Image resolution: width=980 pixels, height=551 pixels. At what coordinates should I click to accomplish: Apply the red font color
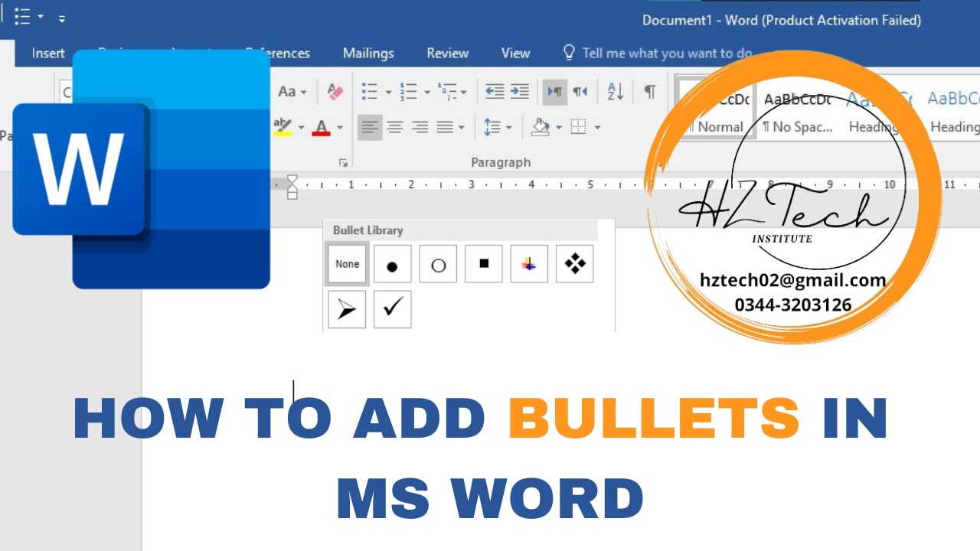322,127
